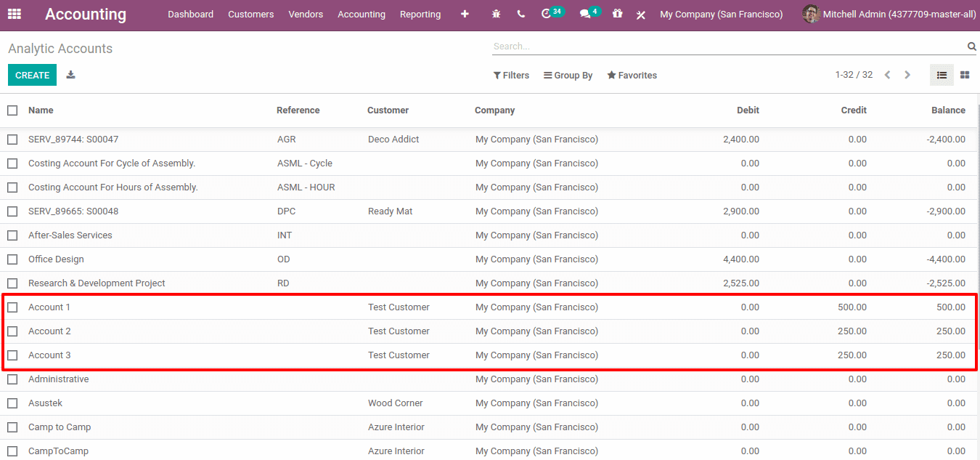This screenshot has width=980, height=460.
Task: Check the Asustek row checkbox
Action: point(12,403)
